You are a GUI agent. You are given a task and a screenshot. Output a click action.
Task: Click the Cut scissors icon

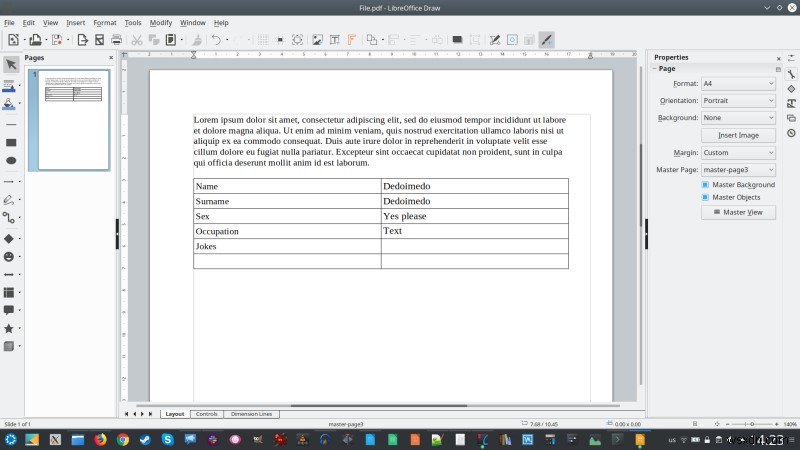point(137,40)
